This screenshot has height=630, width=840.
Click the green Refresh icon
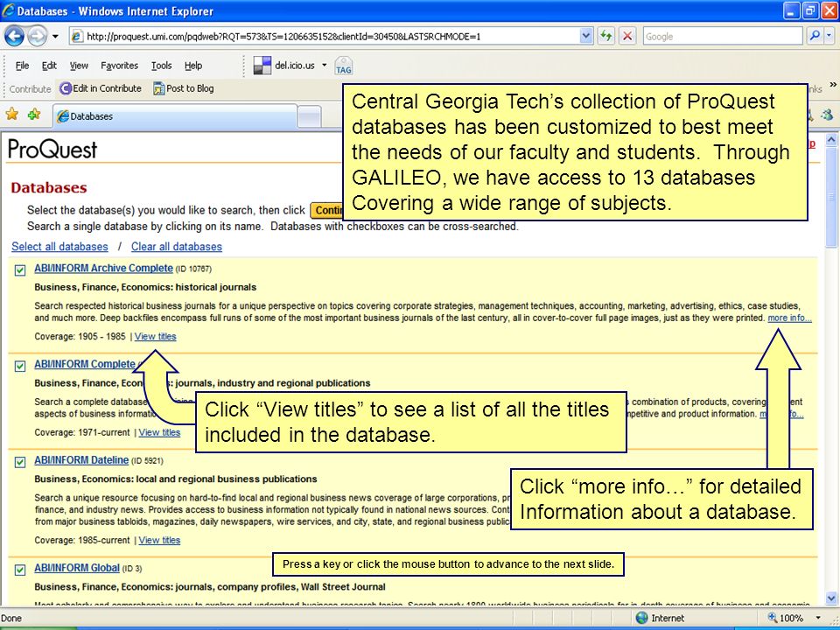click(x=605, y=37)
